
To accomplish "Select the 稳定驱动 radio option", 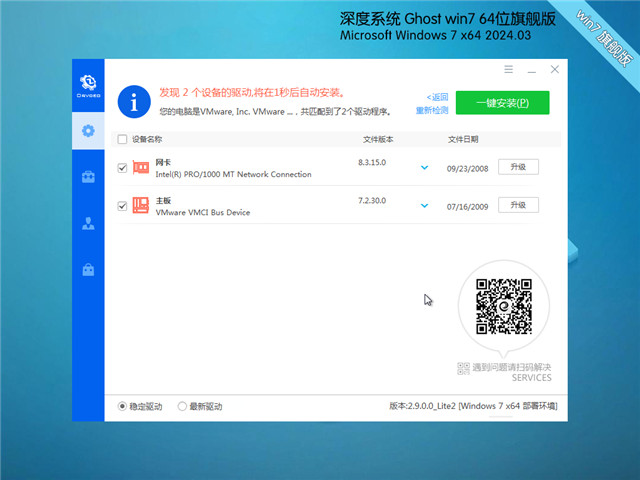I will click(x=122, y=406).
